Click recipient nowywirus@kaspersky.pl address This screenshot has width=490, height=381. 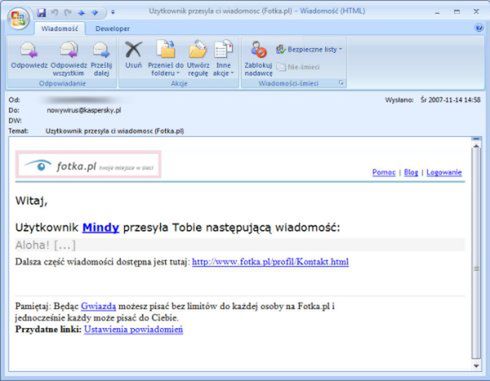[x=84, y=110]
